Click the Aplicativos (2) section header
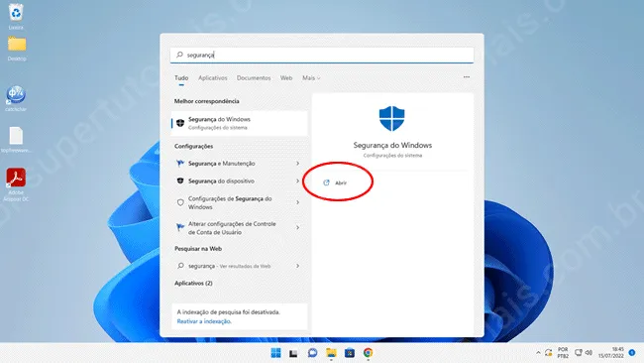The height and width of the screenshot is (363, 644). [193, 284]
